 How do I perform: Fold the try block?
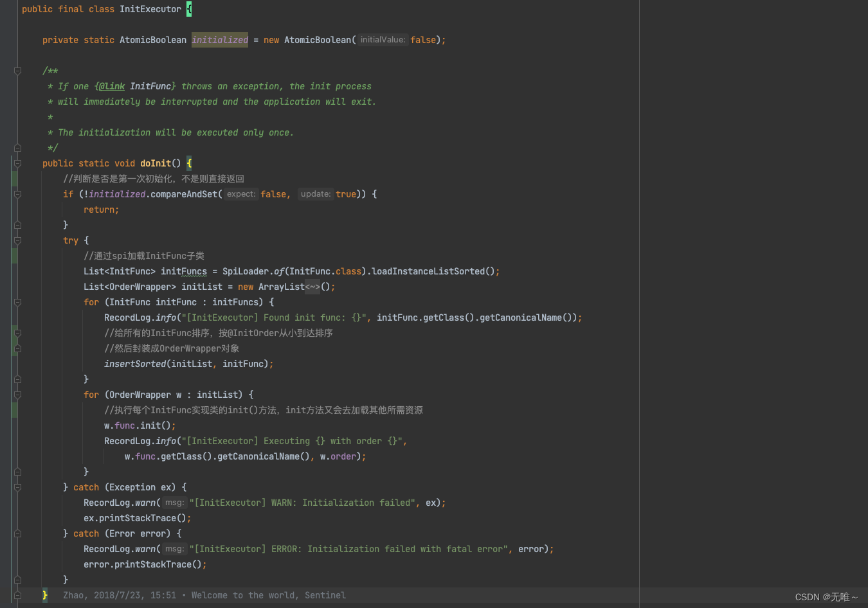(18, 240)
